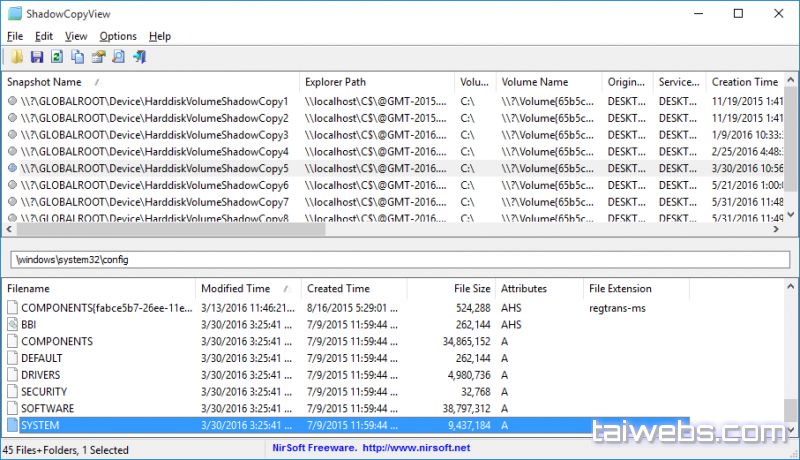Screen dimensions: 800x460
Task: Sort files by Modified Time column header
Action: point(236,289)
